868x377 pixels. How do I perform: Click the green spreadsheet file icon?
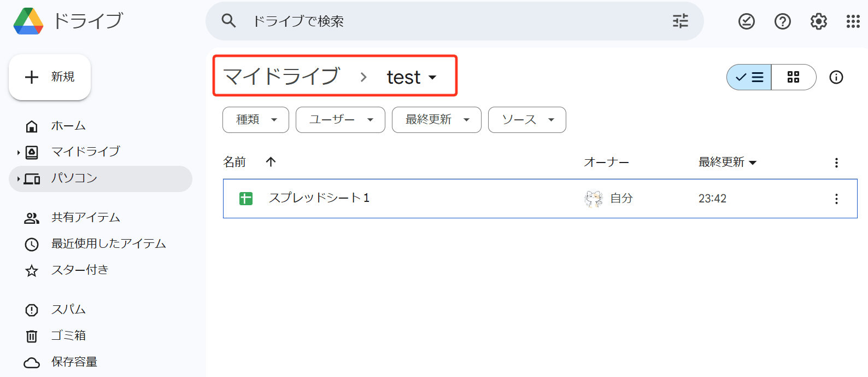pyautogui.click(x=246, y=199)
